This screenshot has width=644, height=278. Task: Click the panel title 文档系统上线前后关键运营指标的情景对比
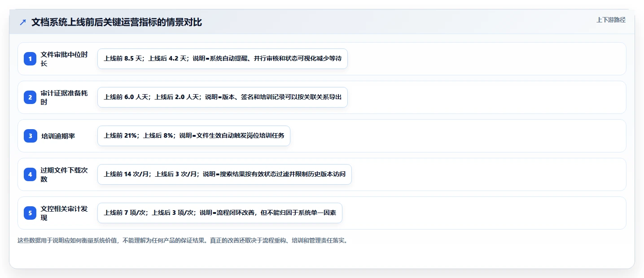click(x=117, y=22)
